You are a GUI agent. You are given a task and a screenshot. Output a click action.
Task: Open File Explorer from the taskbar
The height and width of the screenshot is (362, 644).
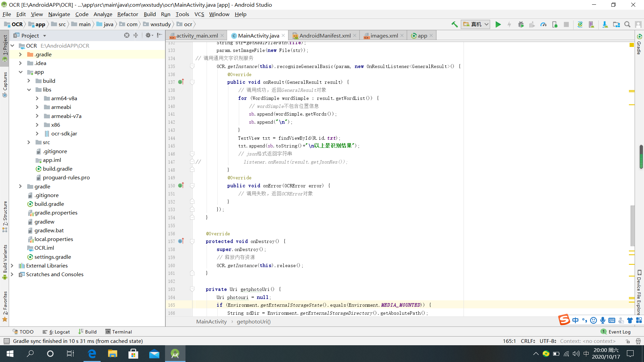point(112,354)
